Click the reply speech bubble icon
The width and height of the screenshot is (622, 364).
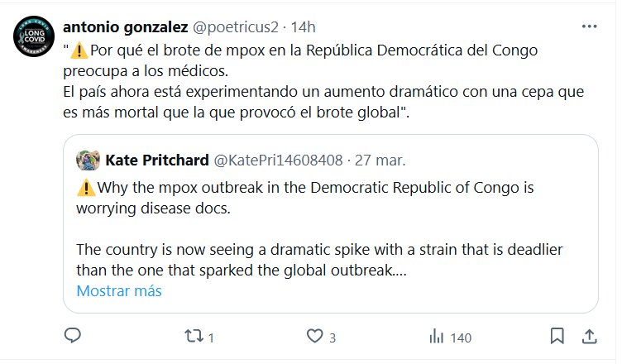(x=73, y=337)
